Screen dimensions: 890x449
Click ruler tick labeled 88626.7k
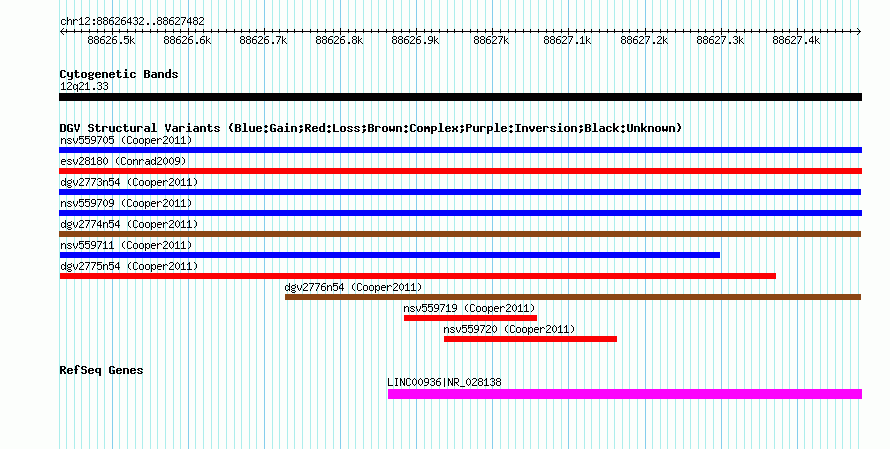[x=264, y=40]
